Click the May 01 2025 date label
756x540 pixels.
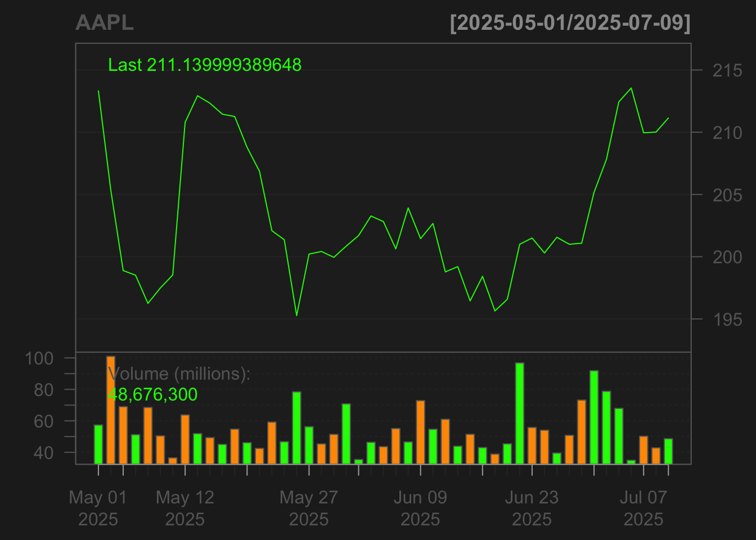(x=98, y=508)
